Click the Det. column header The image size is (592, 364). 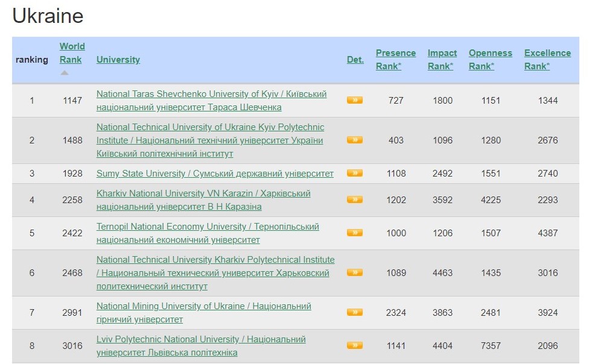pyautogui.click(x=355, y=60)
